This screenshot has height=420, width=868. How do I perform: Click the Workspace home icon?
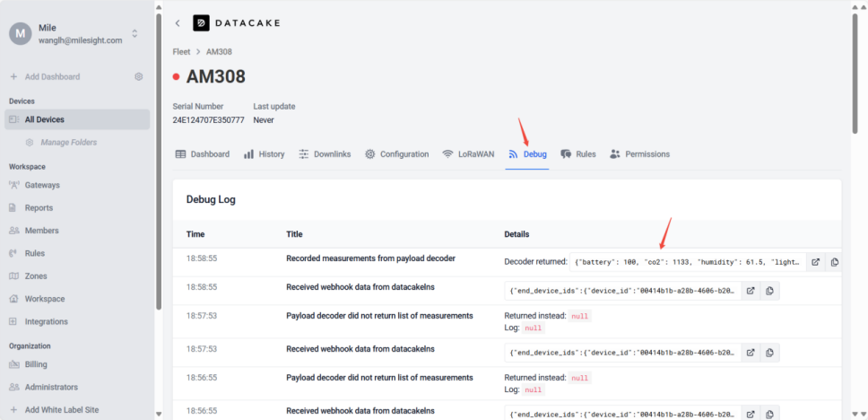point(13,299)
